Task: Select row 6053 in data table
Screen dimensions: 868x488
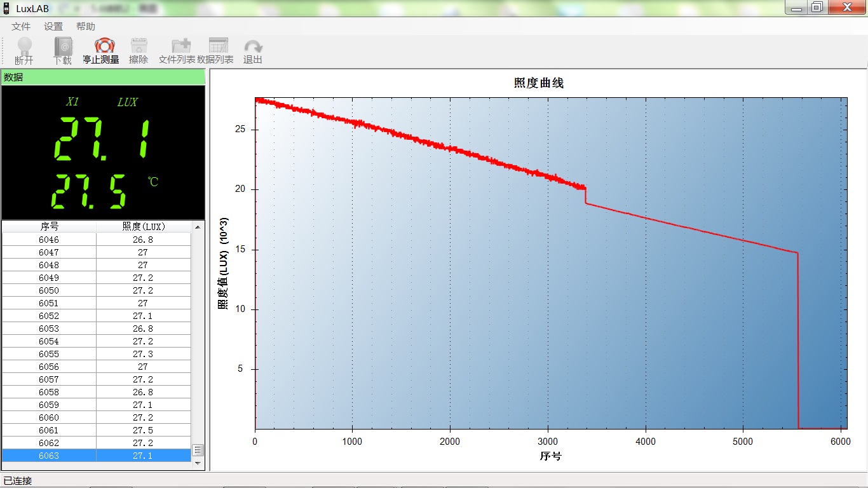Action: 97,329
